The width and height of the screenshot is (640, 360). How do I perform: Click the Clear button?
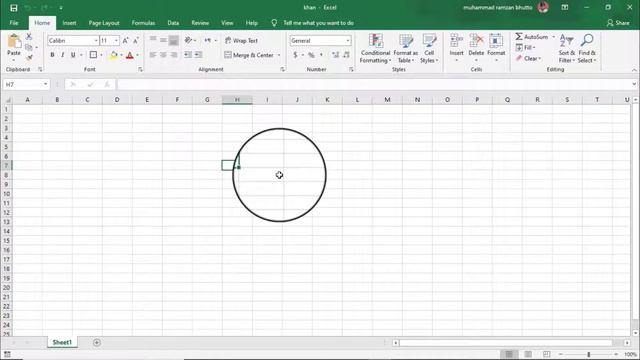click(528, 58)
